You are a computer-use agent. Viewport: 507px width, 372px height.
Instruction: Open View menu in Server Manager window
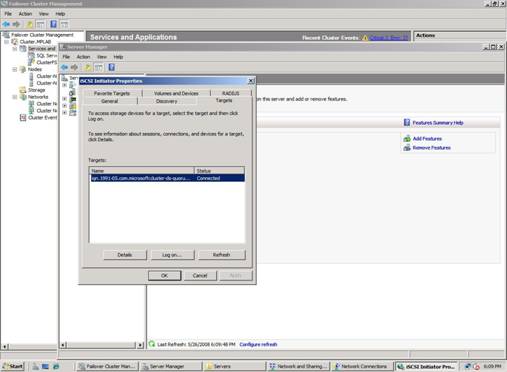click(x=102, y=57)
